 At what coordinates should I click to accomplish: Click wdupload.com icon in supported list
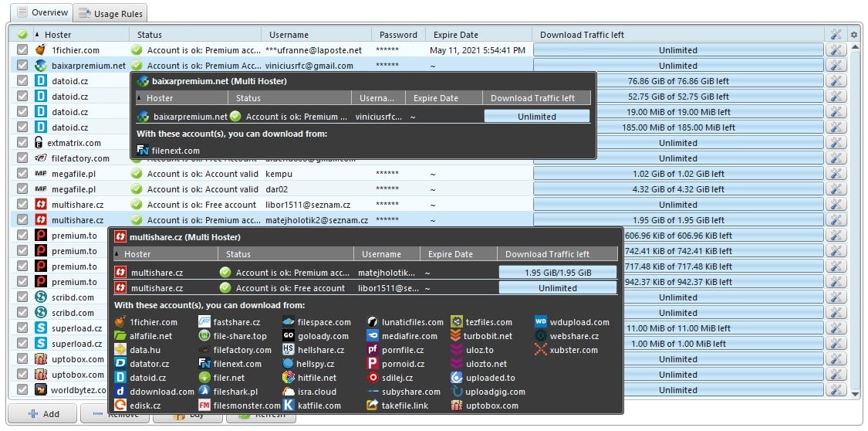click(x=541, y=322)
